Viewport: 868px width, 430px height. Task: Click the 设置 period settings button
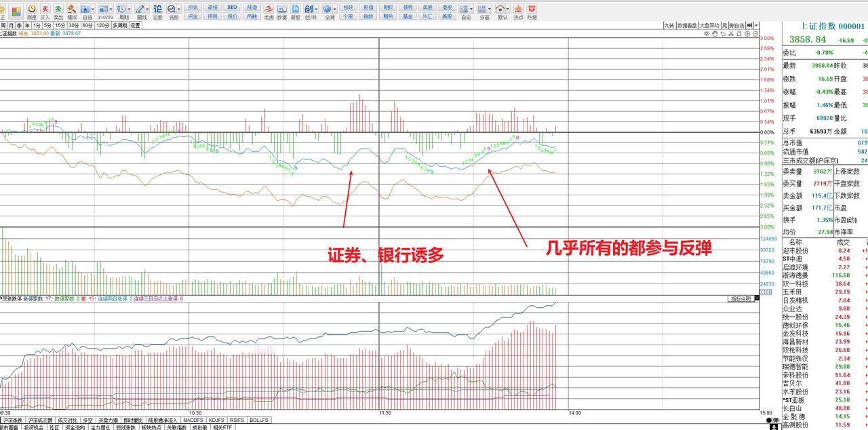tap(136, 25)
